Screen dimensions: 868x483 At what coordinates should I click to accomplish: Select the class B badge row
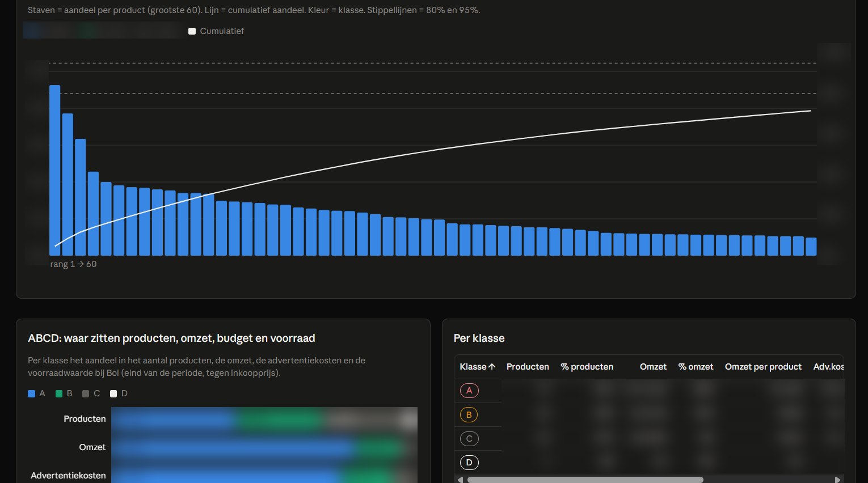click(469, 415)
